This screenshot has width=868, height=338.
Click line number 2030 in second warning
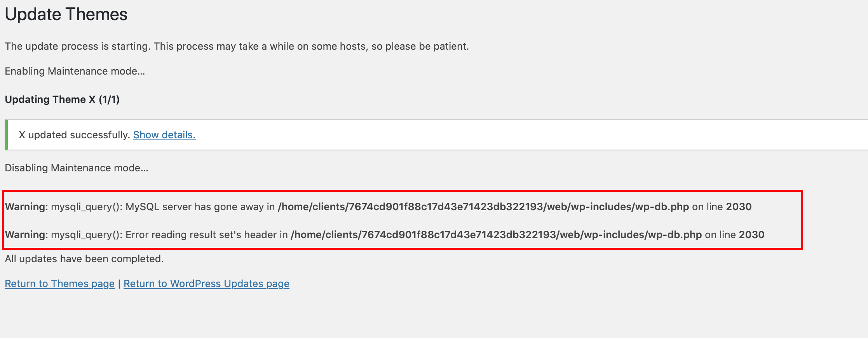coord(751,235)
